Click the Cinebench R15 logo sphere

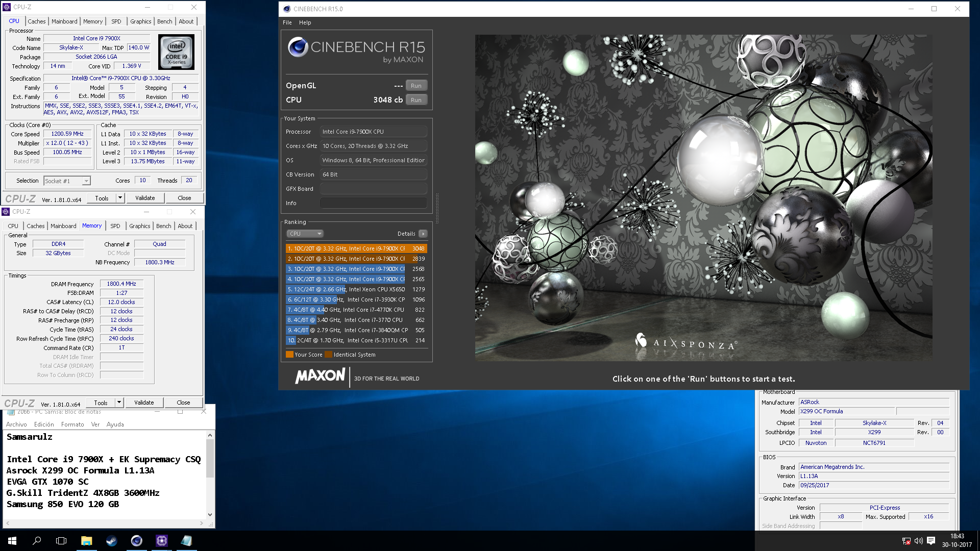click(x=298, y=47)
